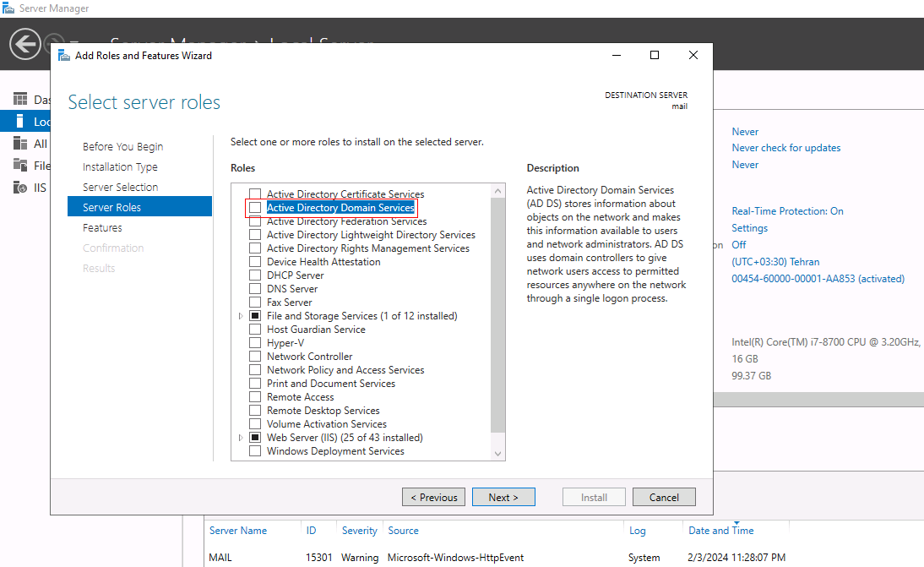Click the Previous button
Image resolution: width=924 pixels, height=567 pixels.
coord(434,497)
